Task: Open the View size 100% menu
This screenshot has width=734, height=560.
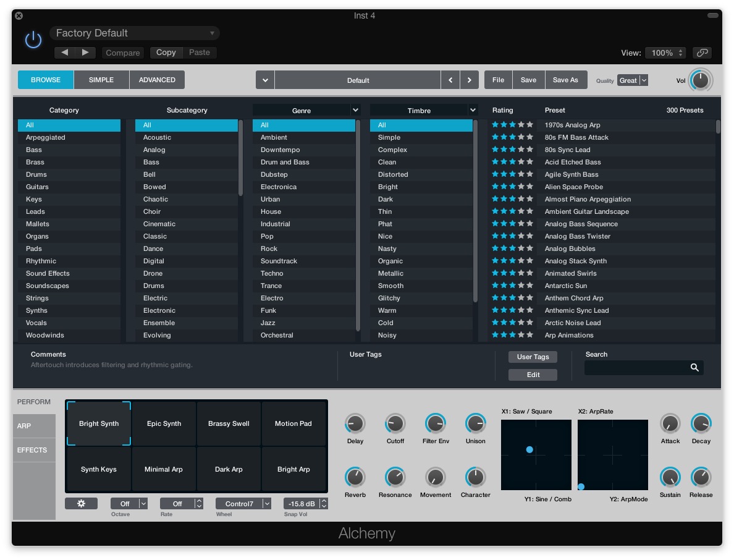Action: point(665,53)
